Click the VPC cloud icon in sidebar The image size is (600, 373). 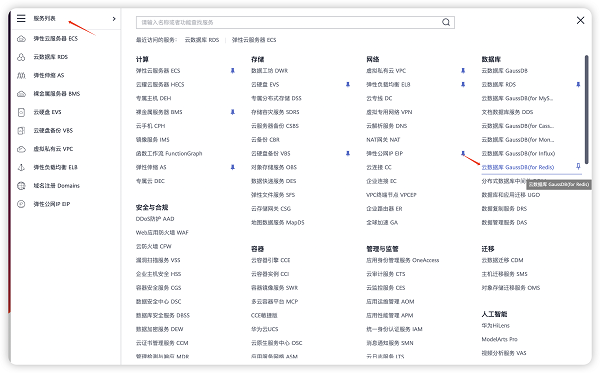click(21, 149)
